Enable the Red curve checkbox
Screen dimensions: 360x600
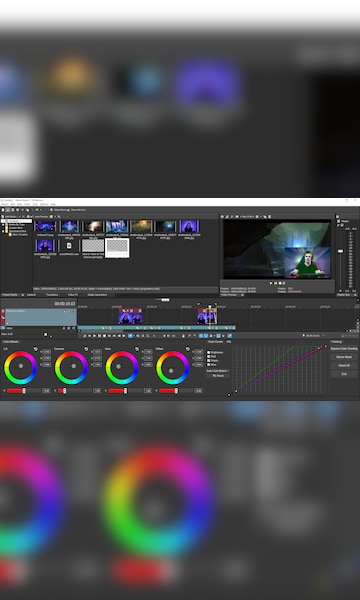coord(209,356)
